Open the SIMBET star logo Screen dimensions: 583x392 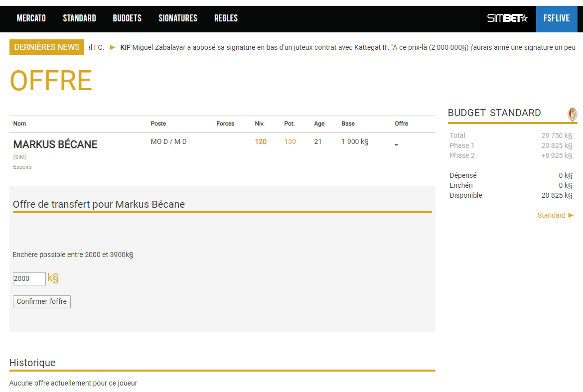[507, 18]
